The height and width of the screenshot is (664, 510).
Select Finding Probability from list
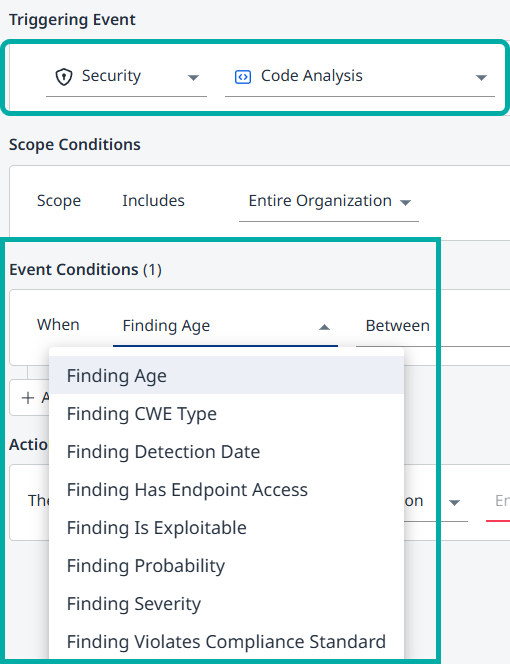click(227, 565)
